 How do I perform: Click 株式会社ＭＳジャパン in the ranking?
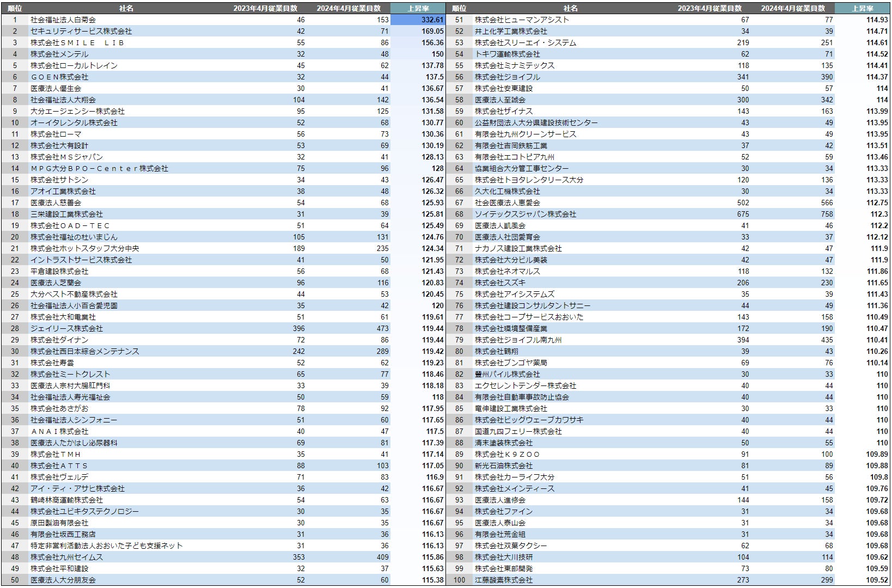[66, 157]
